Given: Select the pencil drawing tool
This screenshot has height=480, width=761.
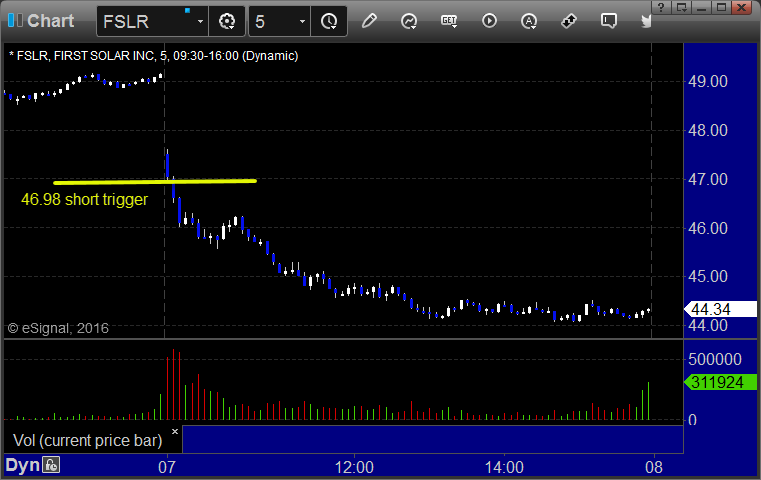Looking at the screenshot, I should [x=369, y=21].
